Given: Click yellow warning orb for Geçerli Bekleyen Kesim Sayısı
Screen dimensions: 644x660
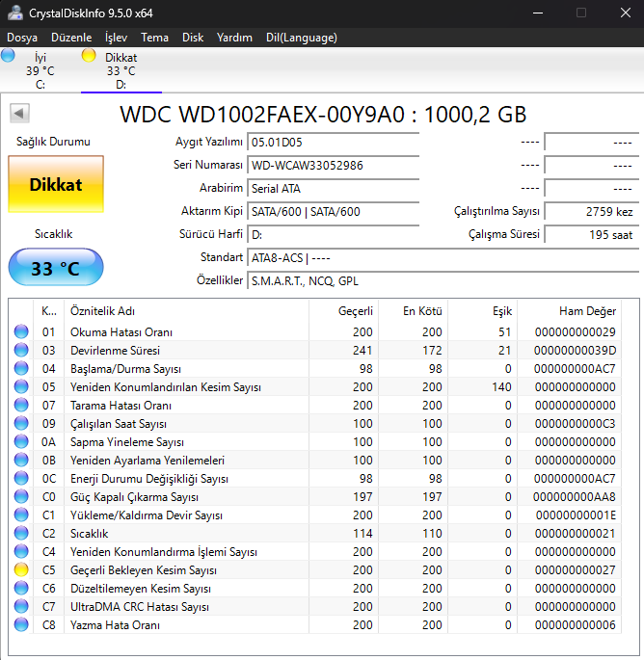Looking at the screenshot, I should pos(21,569).
